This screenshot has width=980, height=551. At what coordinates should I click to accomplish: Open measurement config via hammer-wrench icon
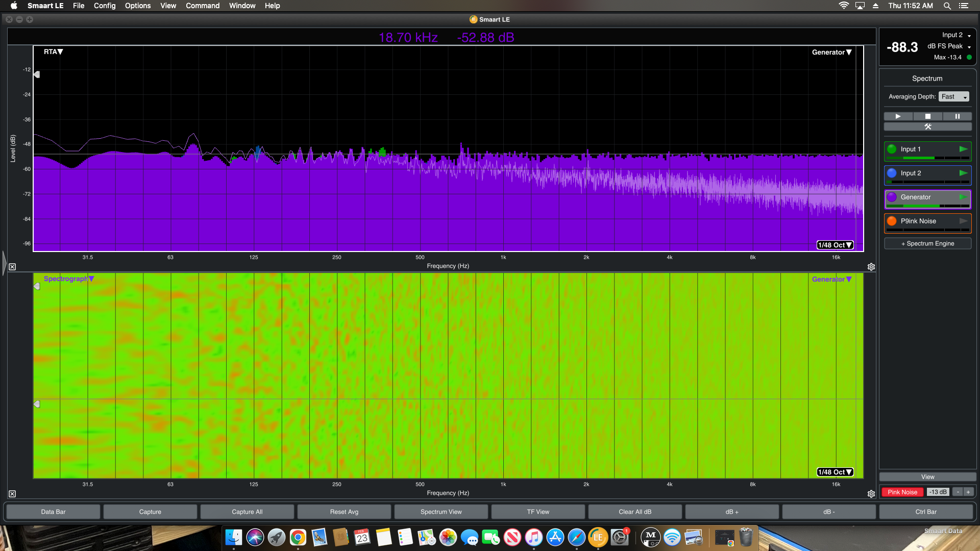coord(927,127)
